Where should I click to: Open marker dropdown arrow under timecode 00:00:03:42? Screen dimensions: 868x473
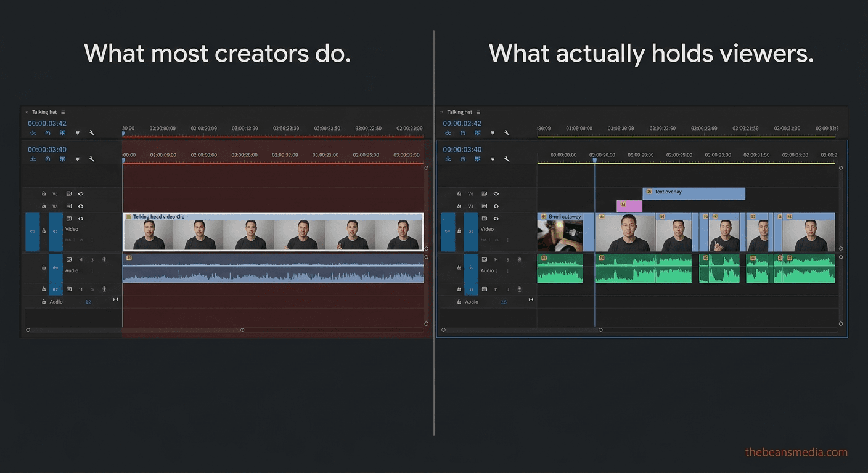(x=78, y=133)
